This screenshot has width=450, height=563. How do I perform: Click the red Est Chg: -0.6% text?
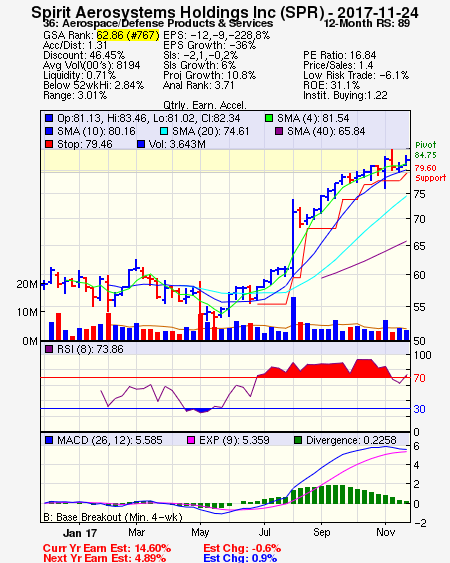click(242, 548)
